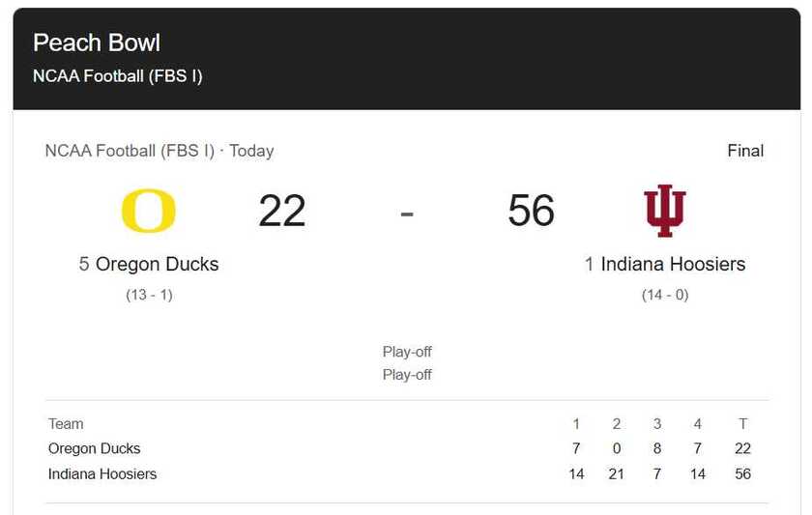Viewport: 812px width, 515px height.
Task: Click Indiana's second quarter score of 21
Action: pos(617,473)
